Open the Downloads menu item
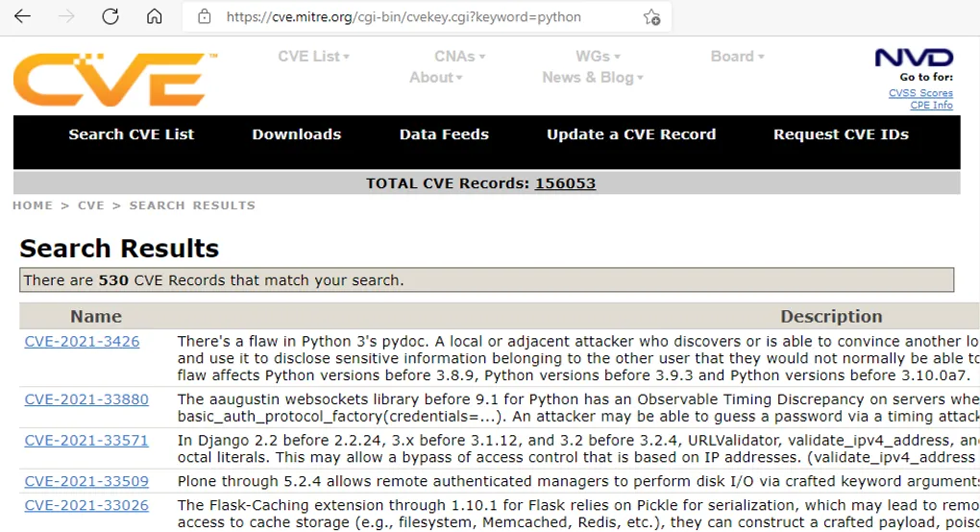980x532 pixels. [296, 134]
